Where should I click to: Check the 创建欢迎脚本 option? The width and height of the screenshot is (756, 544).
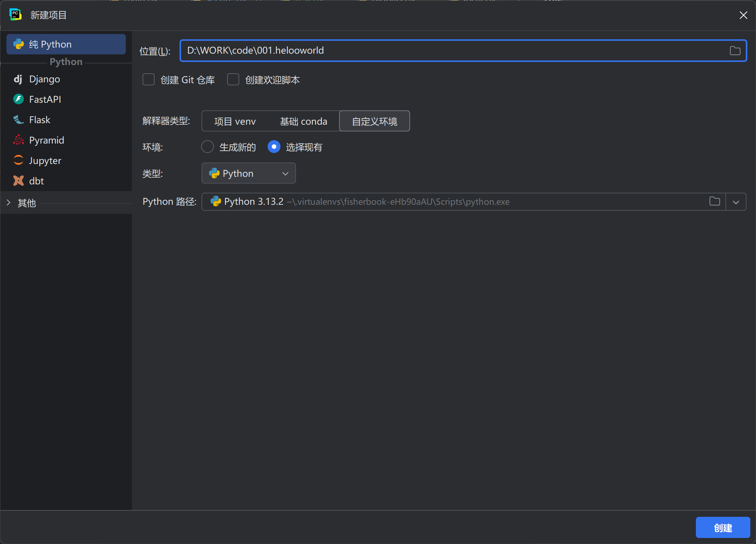(x=233, y=80)
